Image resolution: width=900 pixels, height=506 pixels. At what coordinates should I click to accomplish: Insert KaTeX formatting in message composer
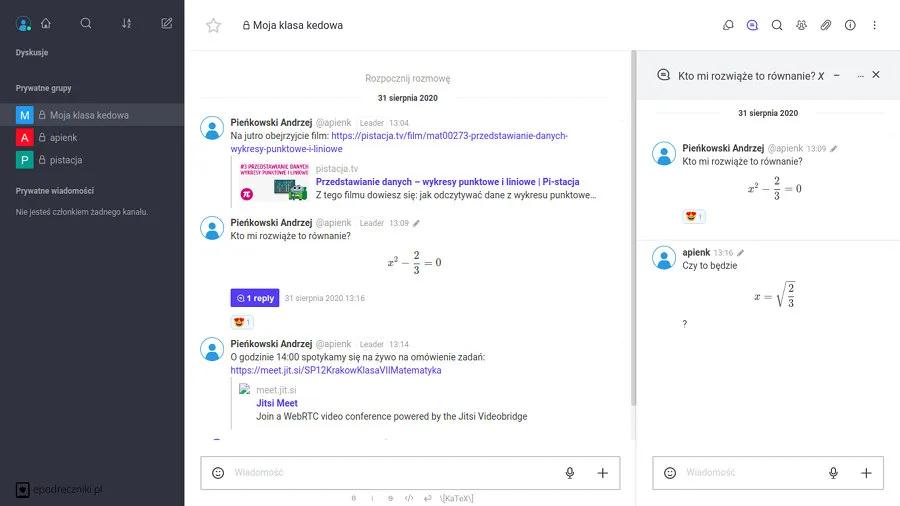point(456,497)
